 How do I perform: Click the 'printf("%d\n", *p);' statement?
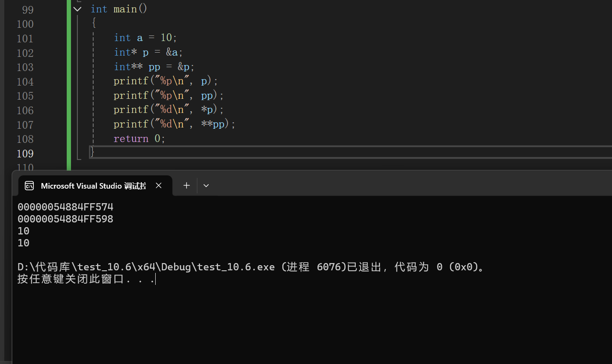pyautogui.click(x=169, y=109)
